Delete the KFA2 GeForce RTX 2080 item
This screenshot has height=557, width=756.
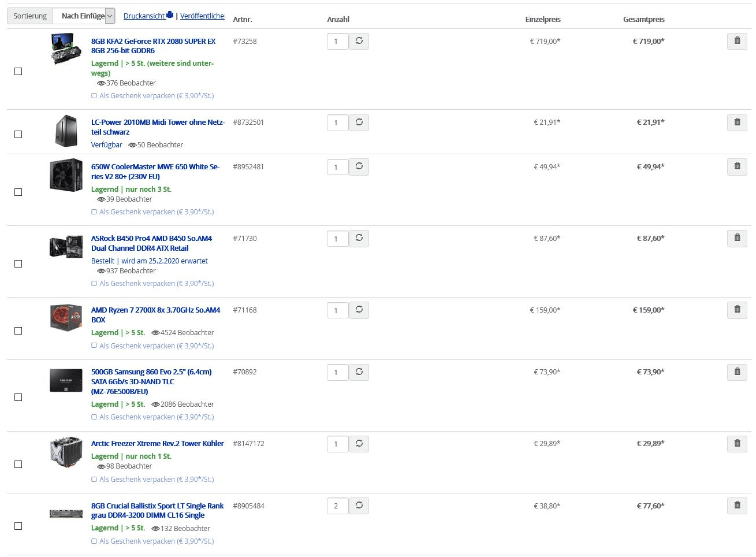click(x=737, y=41)
